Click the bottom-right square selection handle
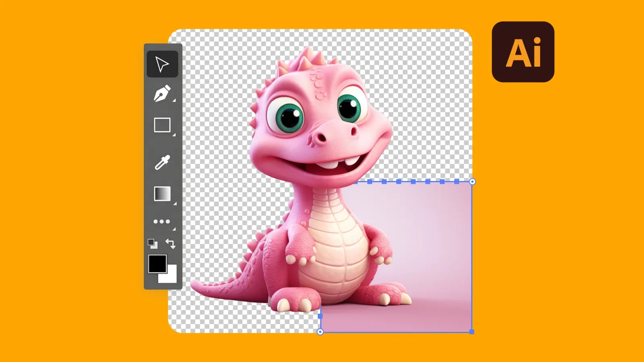This screenshot has width=644, height=362. [x=472, y=332]
